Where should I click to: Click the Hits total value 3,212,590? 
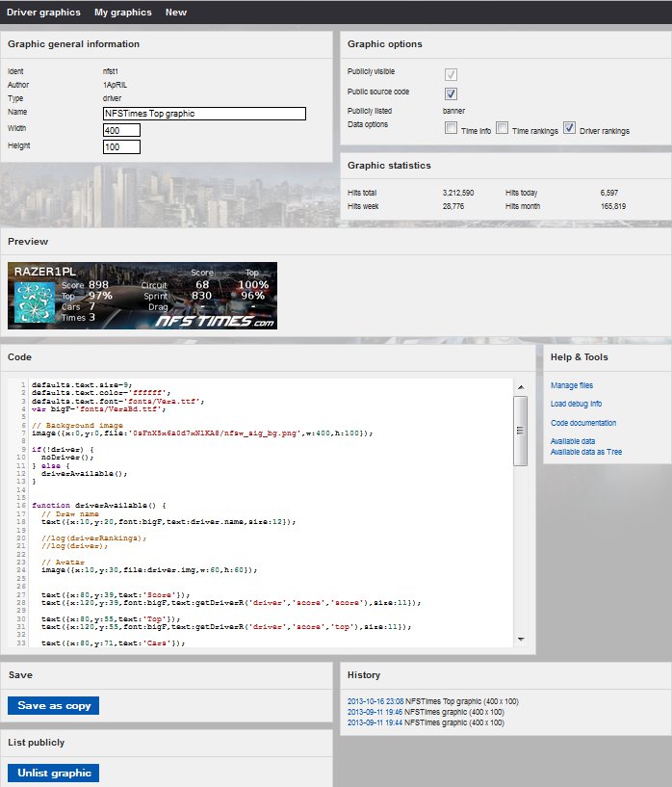point(458,193)
